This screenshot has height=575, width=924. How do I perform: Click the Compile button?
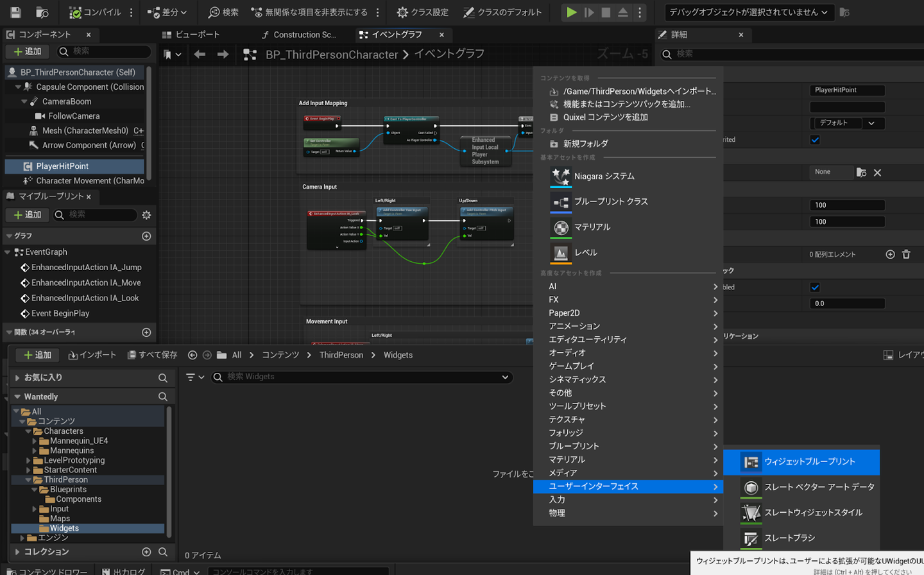coord(95,12)
